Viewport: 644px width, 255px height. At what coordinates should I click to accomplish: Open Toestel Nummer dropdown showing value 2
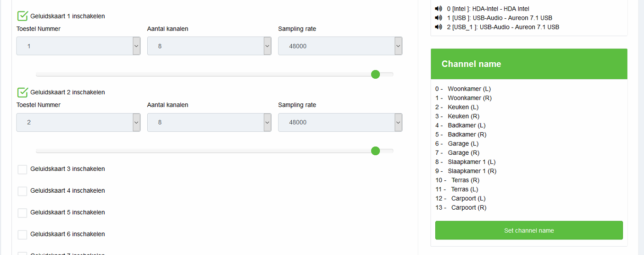click(x=78, y=122)
